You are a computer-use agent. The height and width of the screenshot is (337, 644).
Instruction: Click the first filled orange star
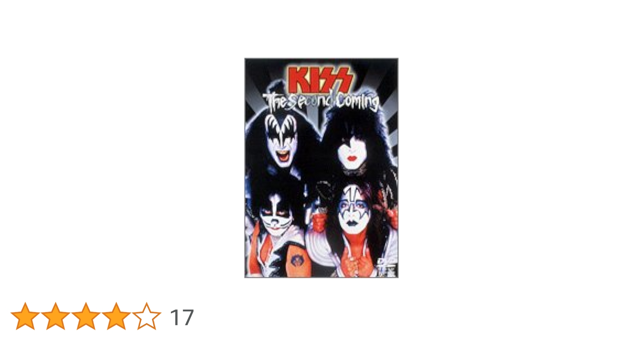[25, 316]
